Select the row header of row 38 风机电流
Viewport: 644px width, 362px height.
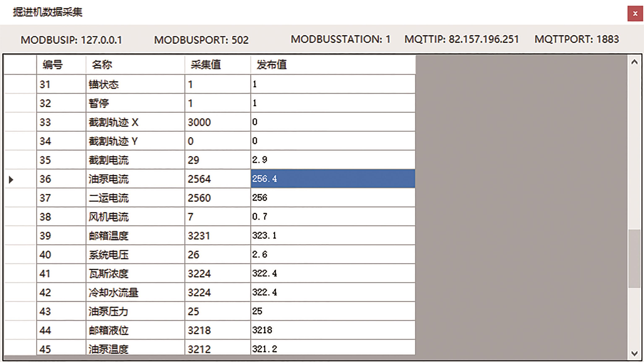tap(20, 217)
